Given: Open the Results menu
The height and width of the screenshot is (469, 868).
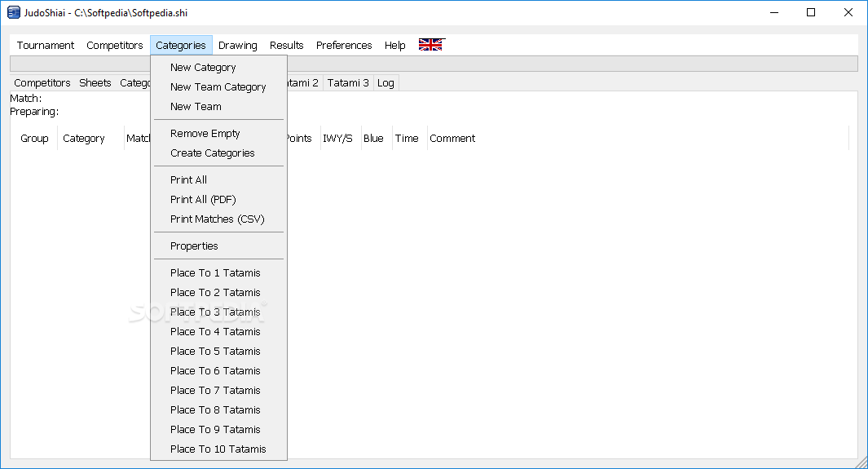Looking at the screenshot, I should click(x=286, y=46).
